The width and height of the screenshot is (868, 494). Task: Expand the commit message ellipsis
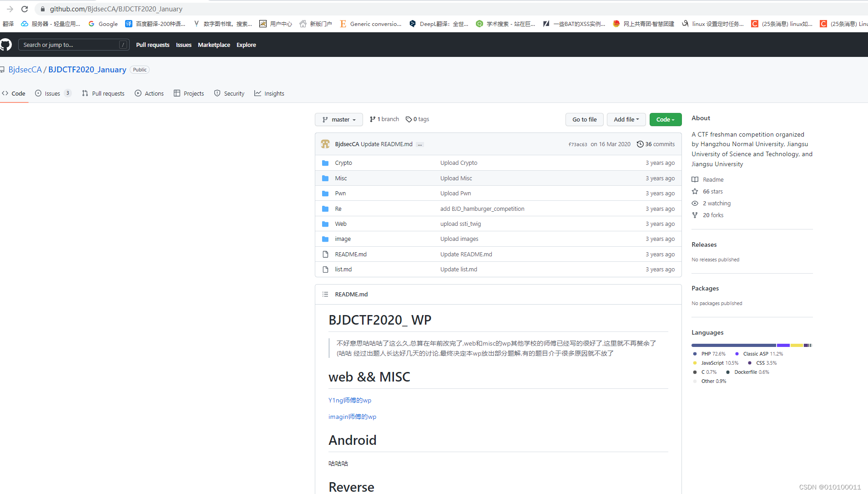pyautogui.click(x=419, y=144)
